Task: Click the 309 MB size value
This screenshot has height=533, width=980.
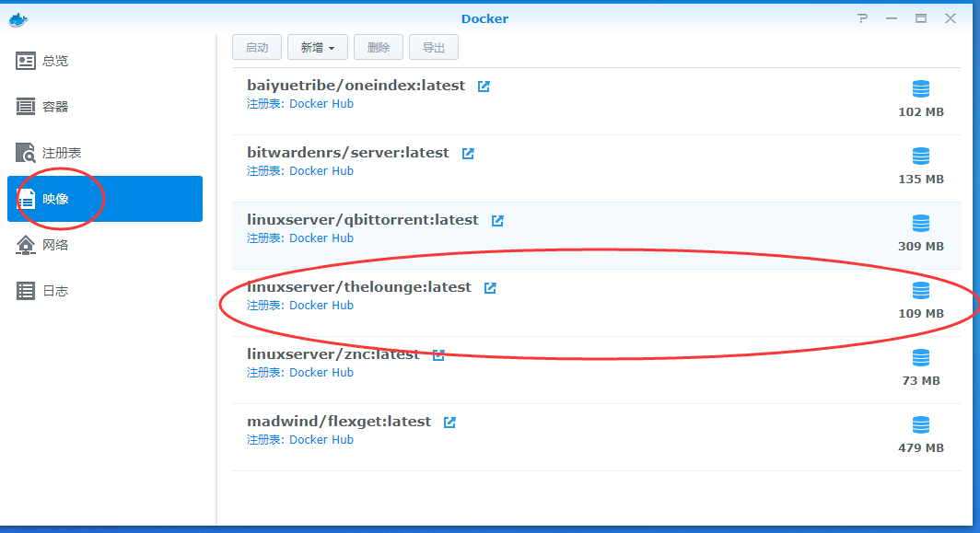Action: pos(921,246)
